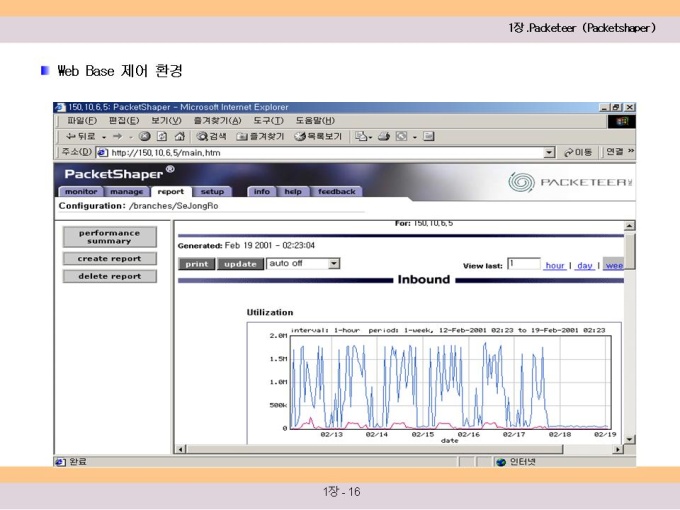Open the Search (검색) toolbar button
680x510 pixels.
[x=211, y=136]
